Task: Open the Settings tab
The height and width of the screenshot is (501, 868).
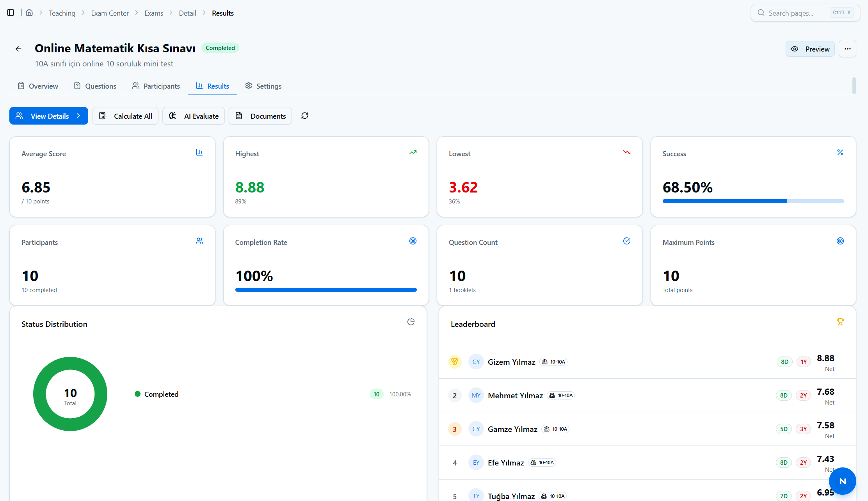Action: [263, 86]
